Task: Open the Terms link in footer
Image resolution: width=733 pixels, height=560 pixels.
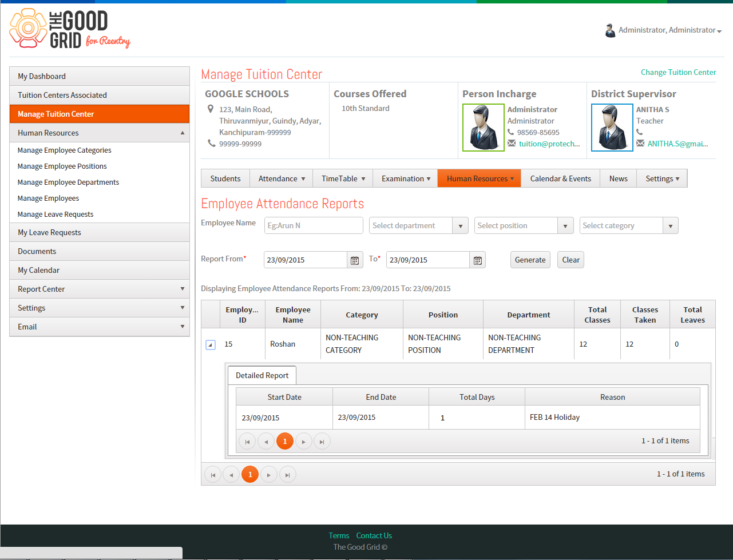Action: pos(339,535)
